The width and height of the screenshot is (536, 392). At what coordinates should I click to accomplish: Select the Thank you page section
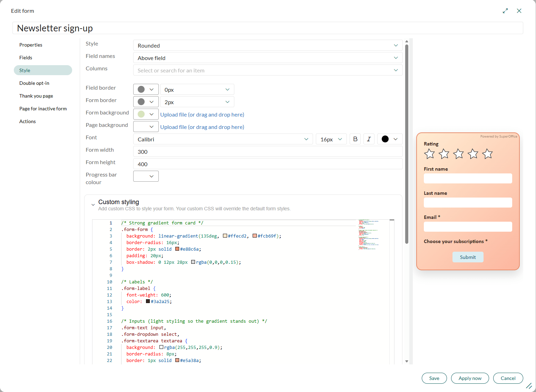[x=36, y=96]
